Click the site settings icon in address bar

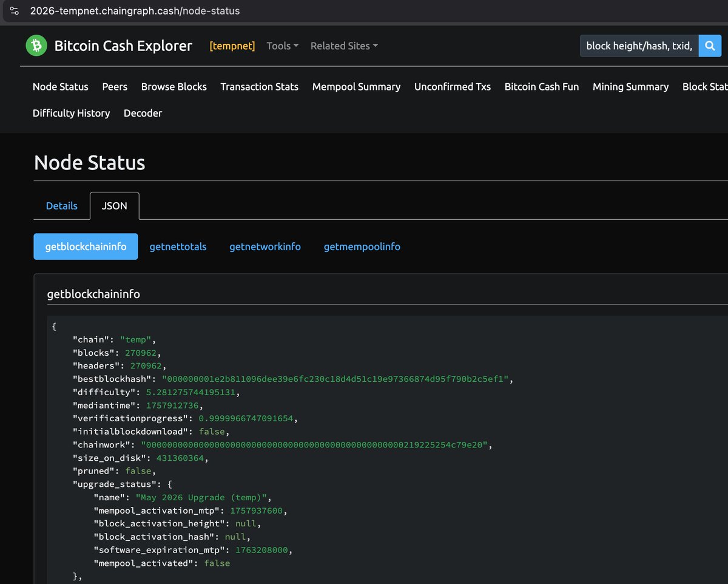[x=15, y=11]
